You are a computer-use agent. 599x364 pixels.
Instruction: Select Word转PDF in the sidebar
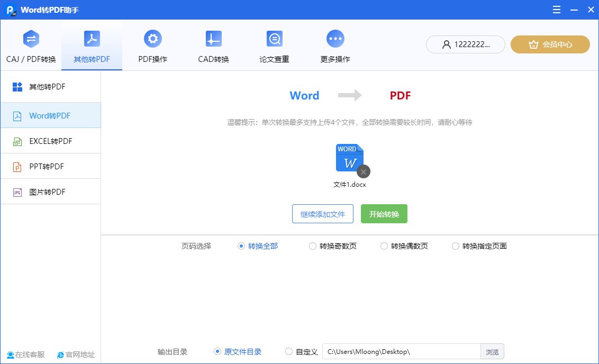click(x=50, y=115)
